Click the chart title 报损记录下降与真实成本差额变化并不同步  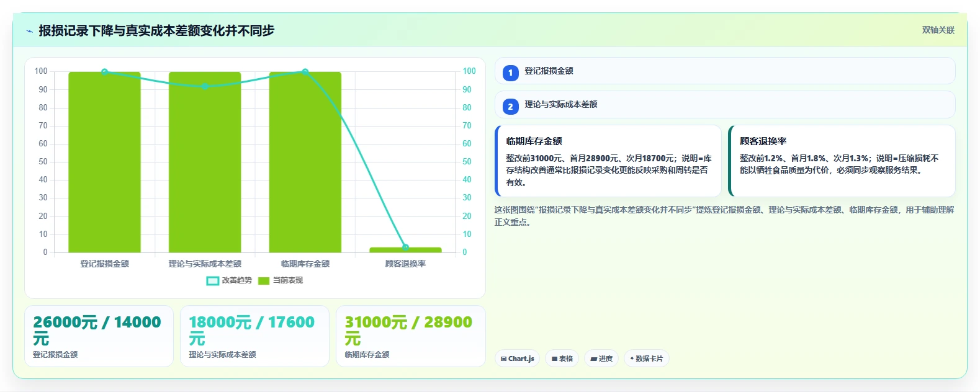[x=156, y=30]
